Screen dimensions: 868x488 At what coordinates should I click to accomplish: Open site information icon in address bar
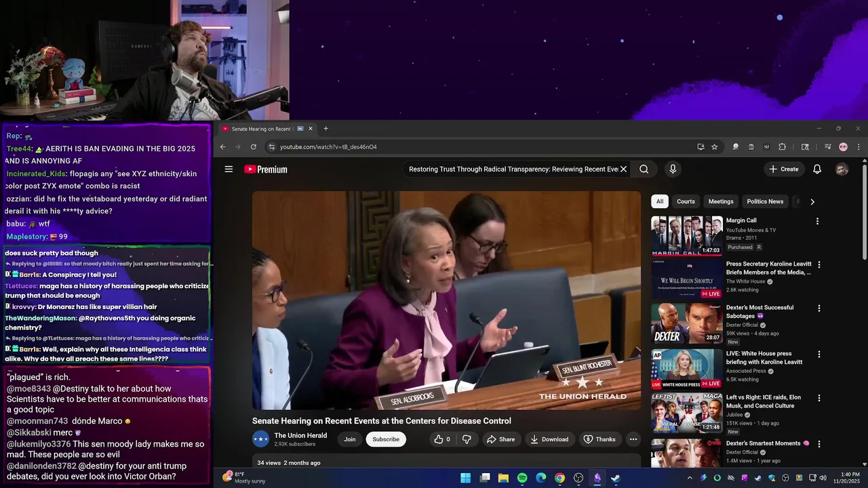pyautogui.click(x=271, y=147)
